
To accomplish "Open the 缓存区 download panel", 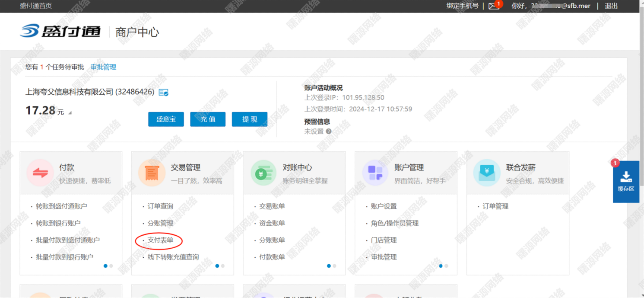I will click(x=626, y=182).
